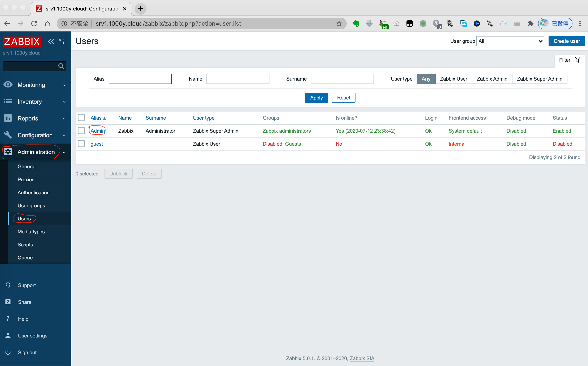Open User groups under Administration
Screen dimensions: 588x366
(40, 206)
